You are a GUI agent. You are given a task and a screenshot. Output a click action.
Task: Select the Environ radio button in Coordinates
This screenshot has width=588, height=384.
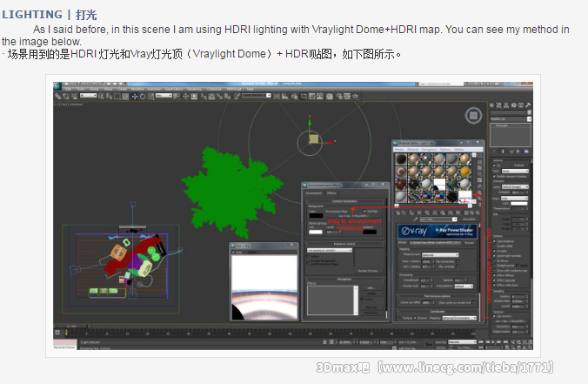415,318
